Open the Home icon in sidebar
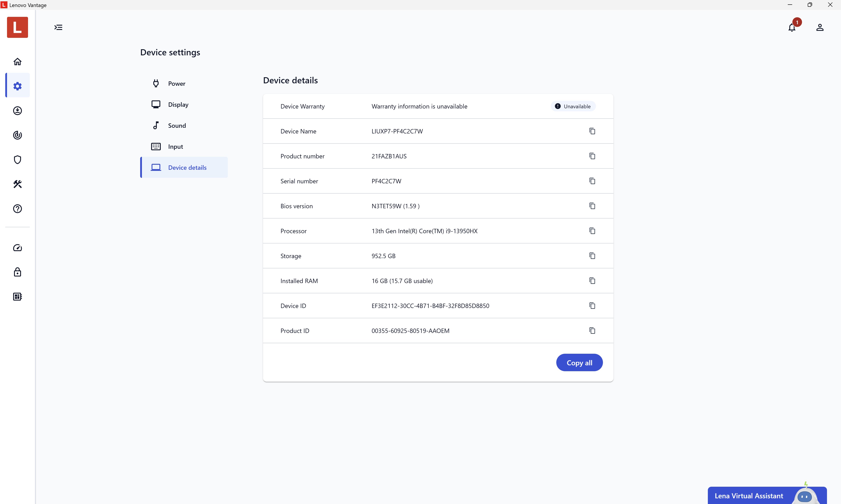 click(x=17, y=61)
